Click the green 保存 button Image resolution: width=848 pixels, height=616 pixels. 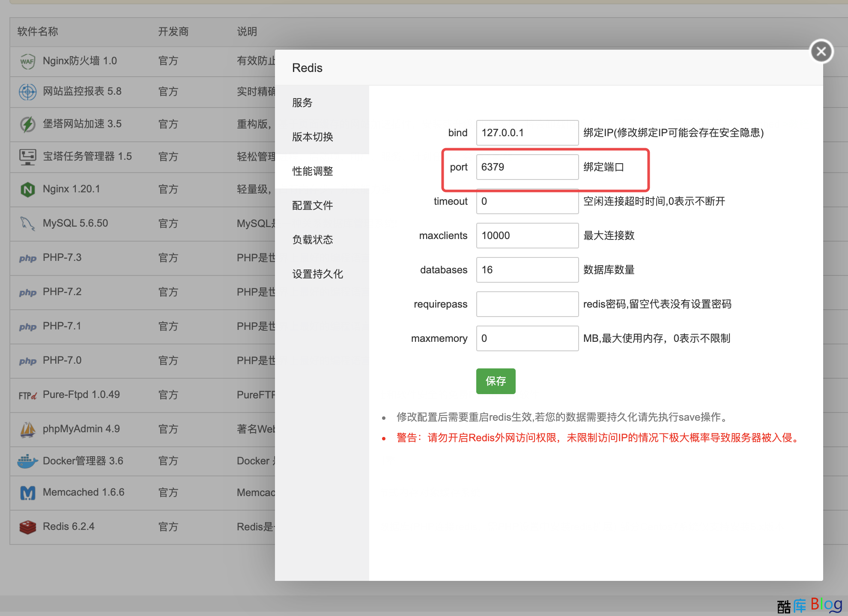(496, 381)
